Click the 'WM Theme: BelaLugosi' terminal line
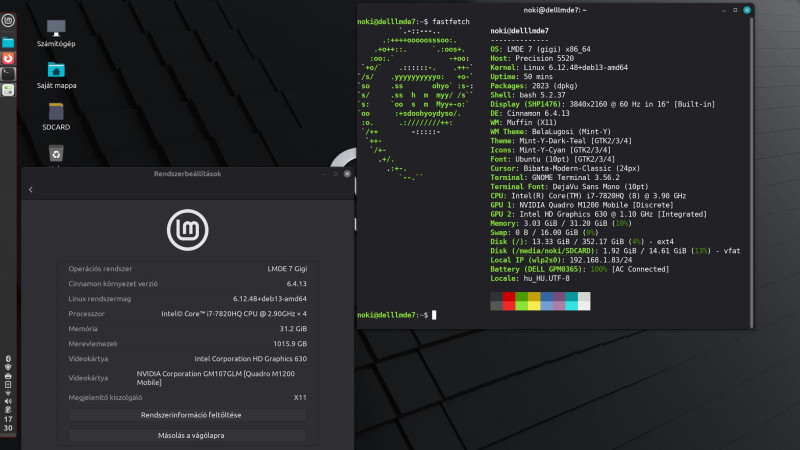Screen dimensions: 800x450 551,132
